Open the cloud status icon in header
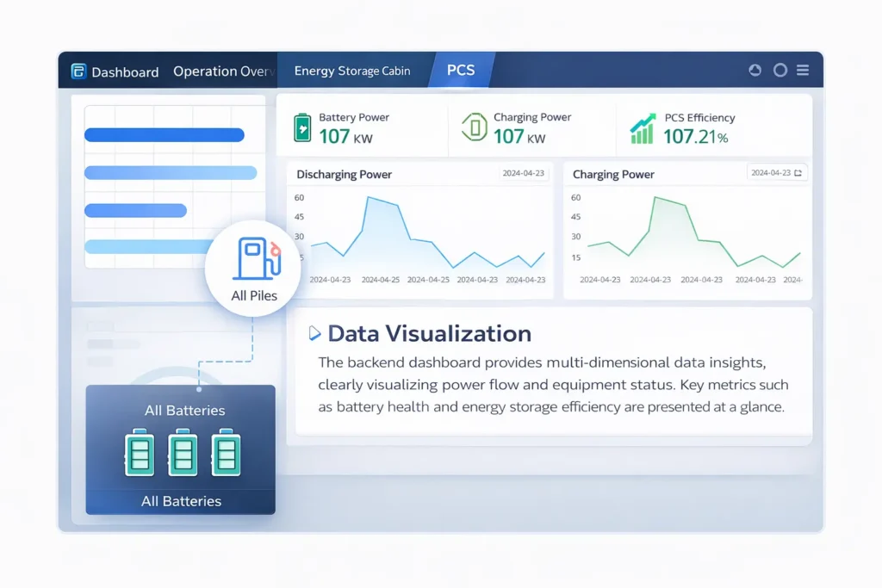 755,71
